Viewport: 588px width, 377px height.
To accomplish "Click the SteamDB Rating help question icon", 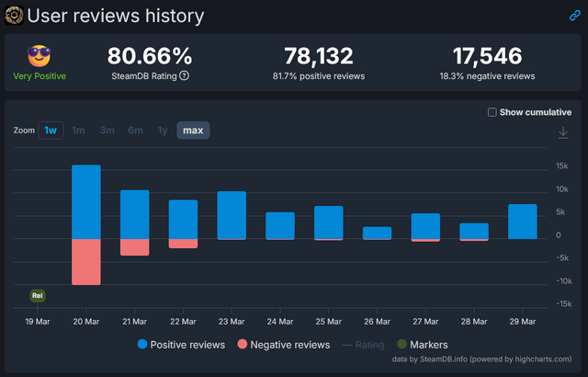I will coord(185,75).
